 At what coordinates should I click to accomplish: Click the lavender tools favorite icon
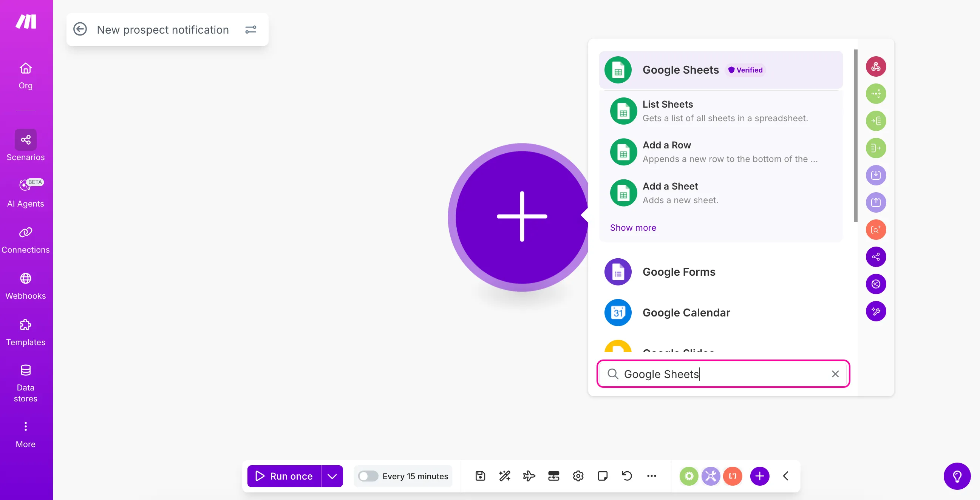click(711, 476)
